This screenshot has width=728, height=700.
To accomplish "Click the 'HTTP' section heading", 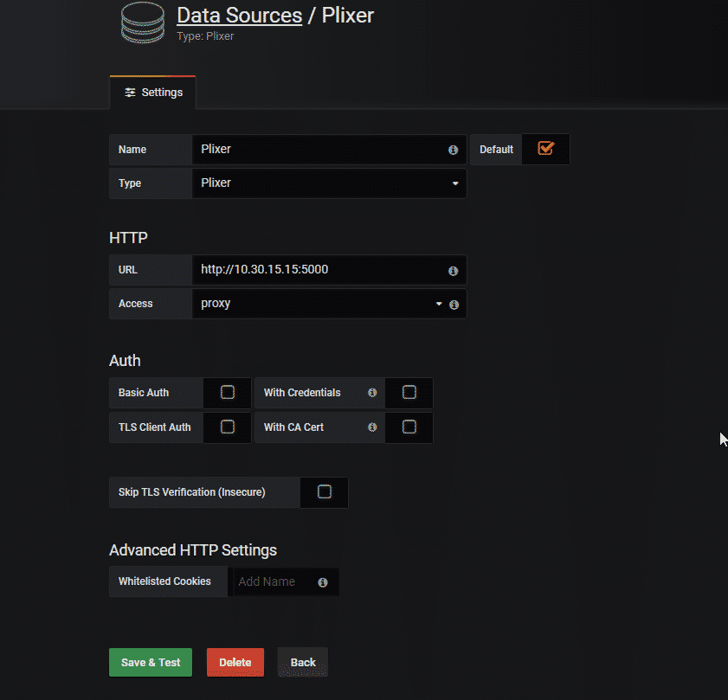I will [128, 238].
